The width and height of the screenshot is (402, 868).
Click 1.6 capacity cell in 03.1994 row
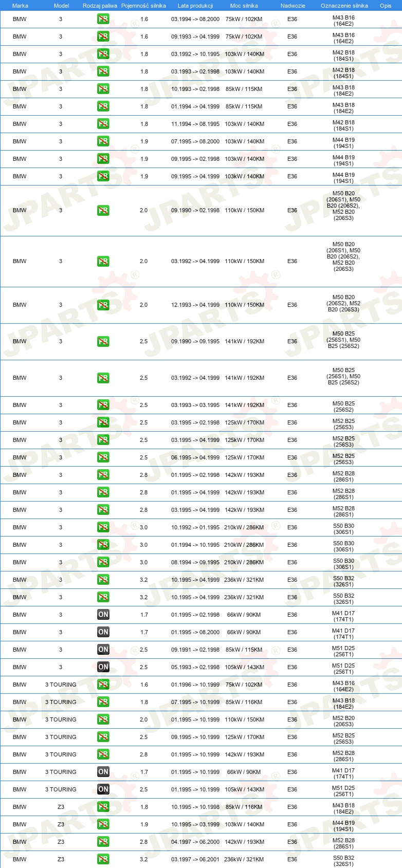click(x=144, y=19)
